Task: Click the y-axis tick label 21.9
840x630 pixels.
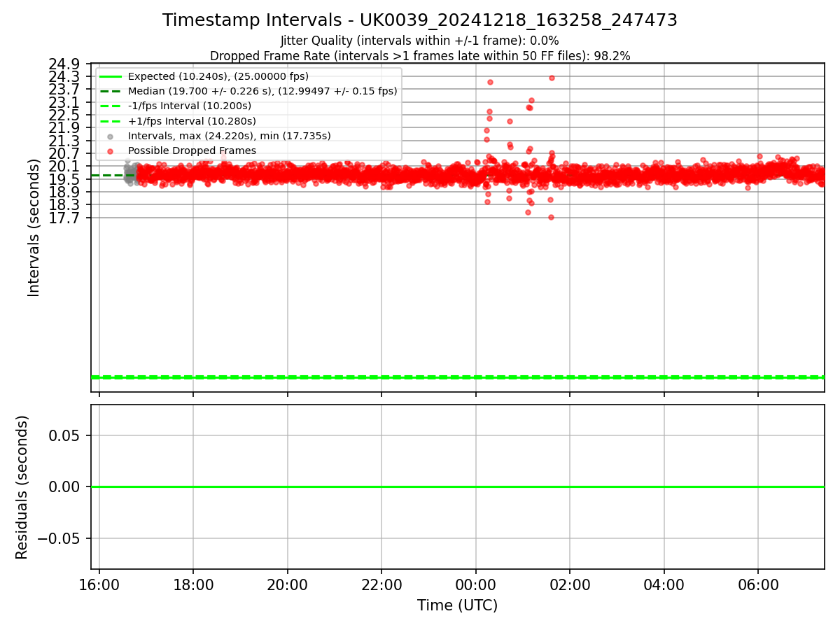Action: [x=64, y=127]
